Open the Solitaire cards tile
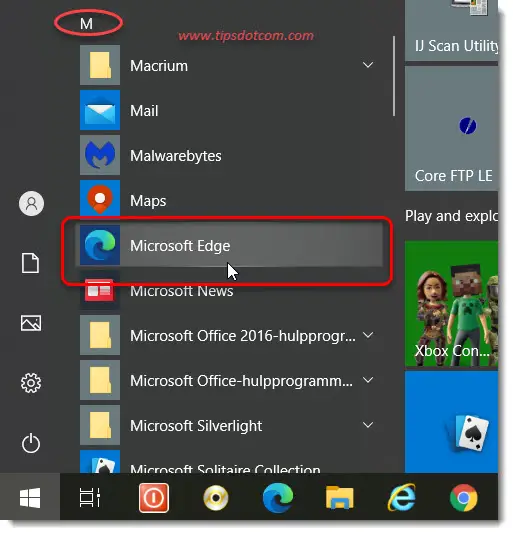Viewport: 513px width, 535px height. click(x=451, y=422)
